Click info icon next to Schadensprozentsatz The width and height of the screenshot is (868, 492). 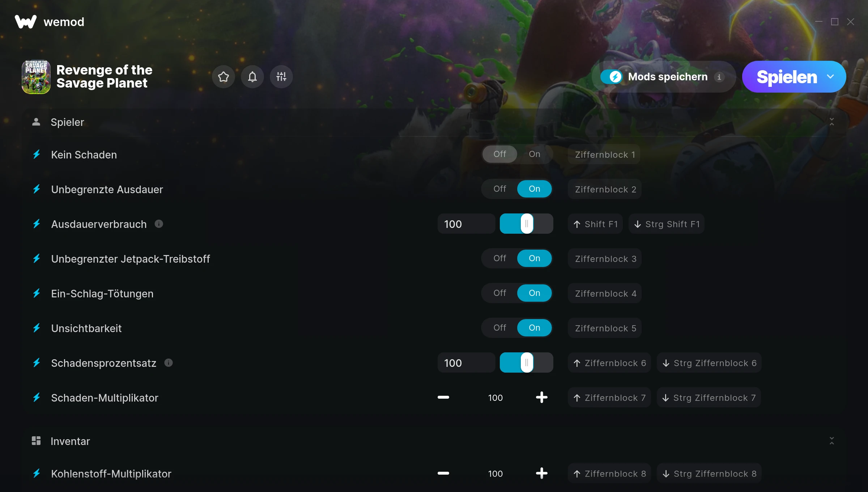pyautogui.click(x=169, y=363)
